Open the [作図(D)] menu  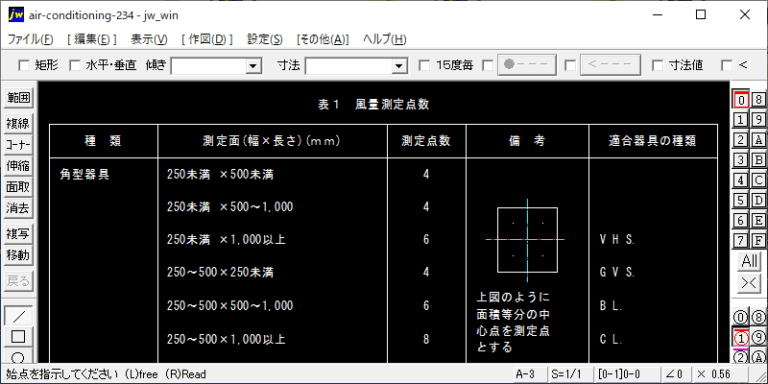click(207, 40)
